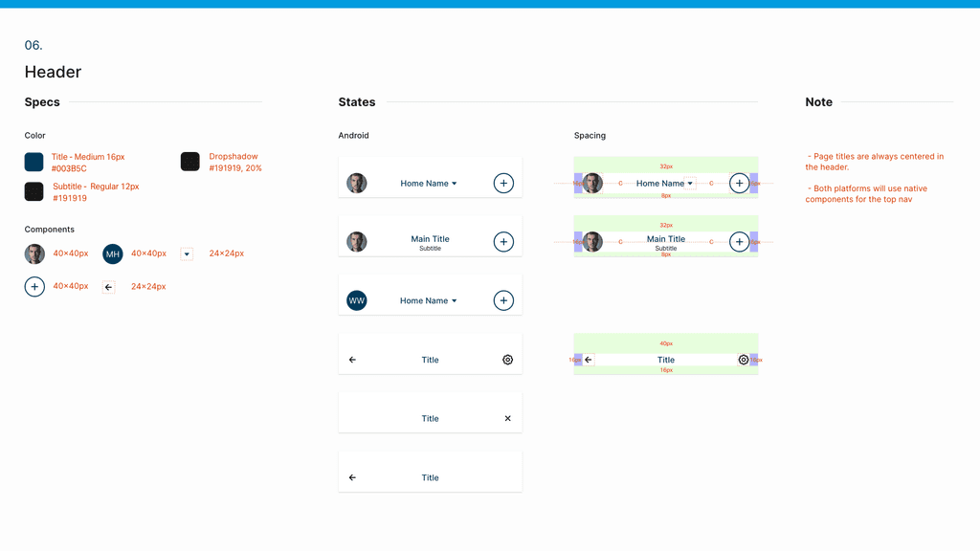Click the plus button in the Spacing Main Title header

740,242
